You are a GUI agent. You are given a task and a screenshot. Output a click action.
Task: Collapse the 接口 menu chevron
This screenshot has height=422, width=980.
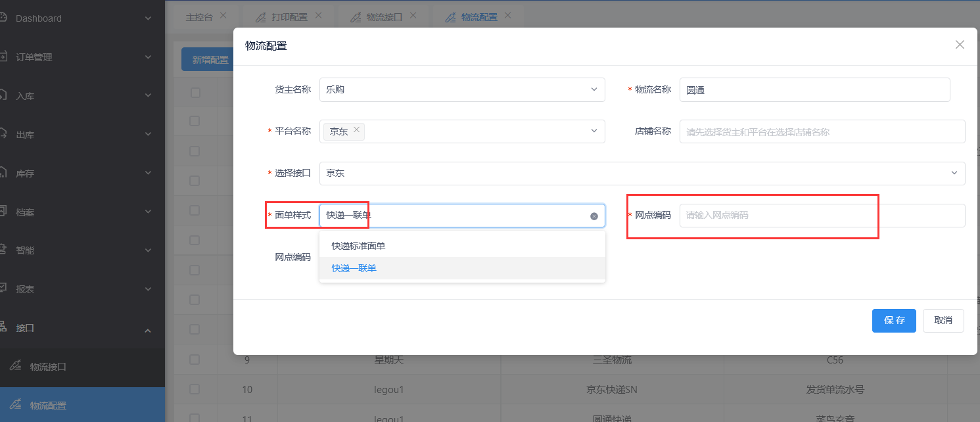(x=148, y=329)
